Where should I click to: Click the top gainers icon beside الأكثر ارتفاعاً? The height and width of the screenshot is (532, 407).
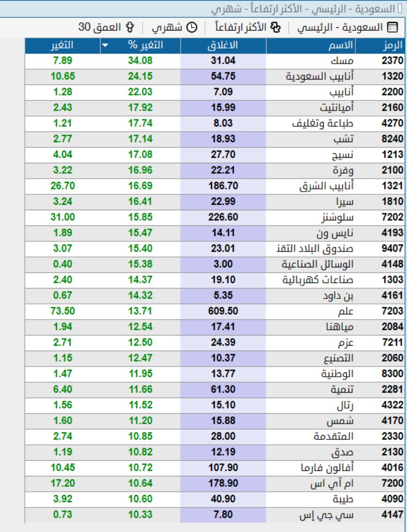click(x=276, y=27)
